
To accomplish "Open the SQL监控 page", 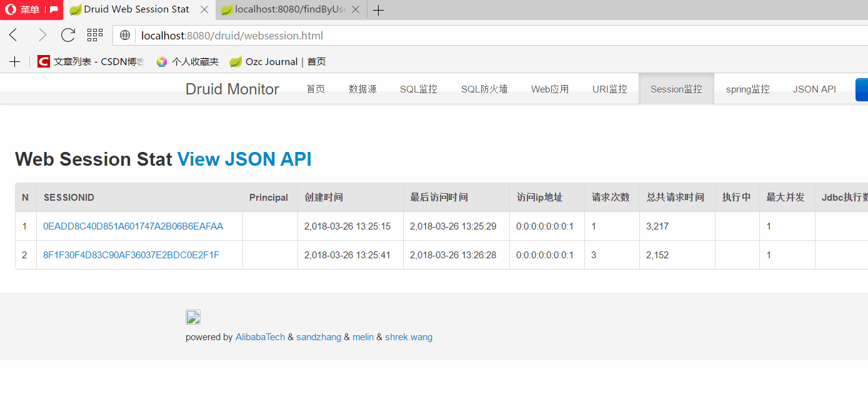I will 419,89.
